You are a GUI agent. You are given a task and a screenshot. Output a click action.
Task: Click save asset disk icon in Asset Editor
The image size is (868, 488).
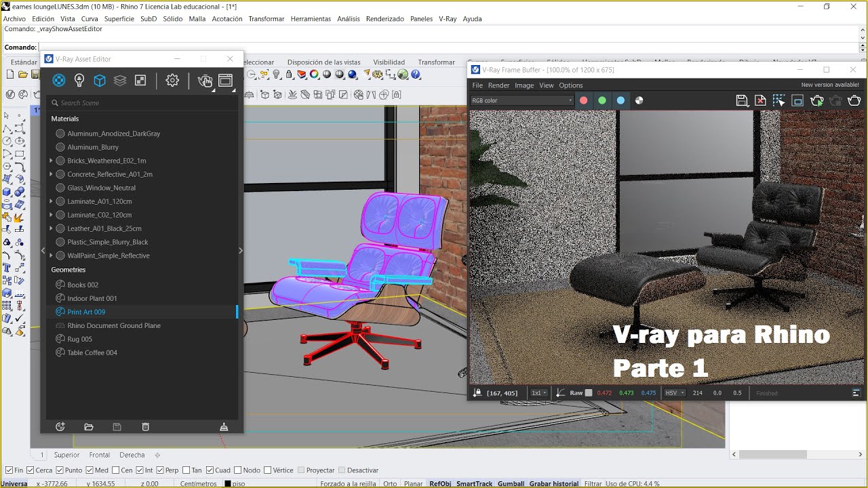click(x=117, y=427)
